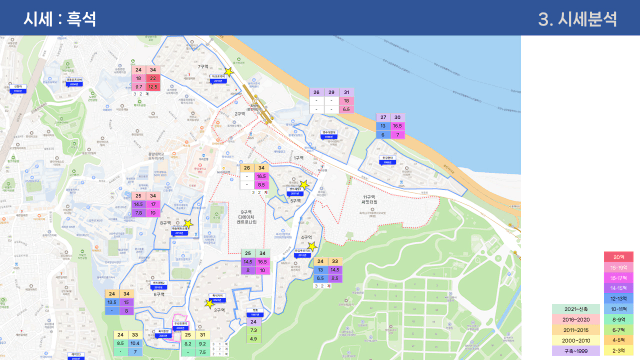Screen dimensions: 640x360
Task: Pick the 2000~2010 build-year legend swatch
Action: pos(576,340)
